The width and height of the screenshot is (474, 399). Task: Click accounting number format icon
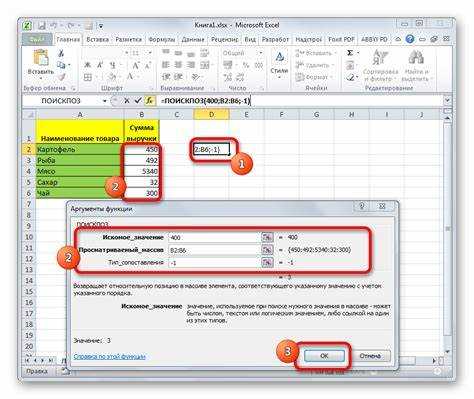(x=228, y=65)
